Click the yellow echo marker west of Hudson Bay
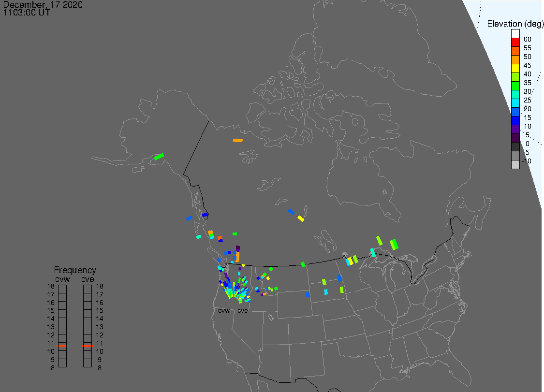This screenshot has height=392, width=544. (301, 218)
